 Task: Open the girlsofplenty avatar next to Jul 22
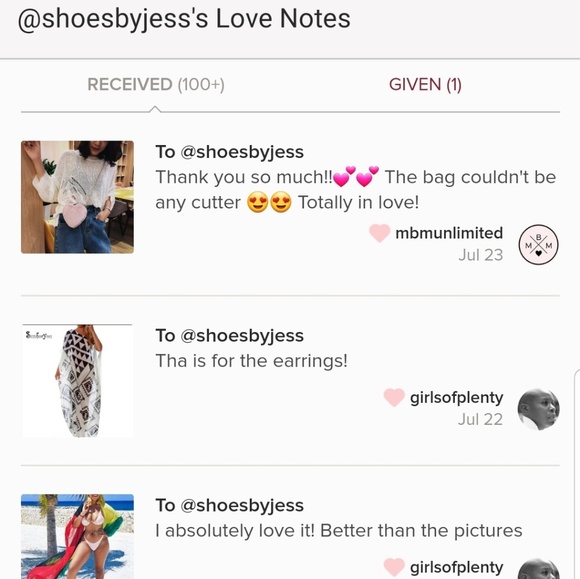tap(538, 409)
